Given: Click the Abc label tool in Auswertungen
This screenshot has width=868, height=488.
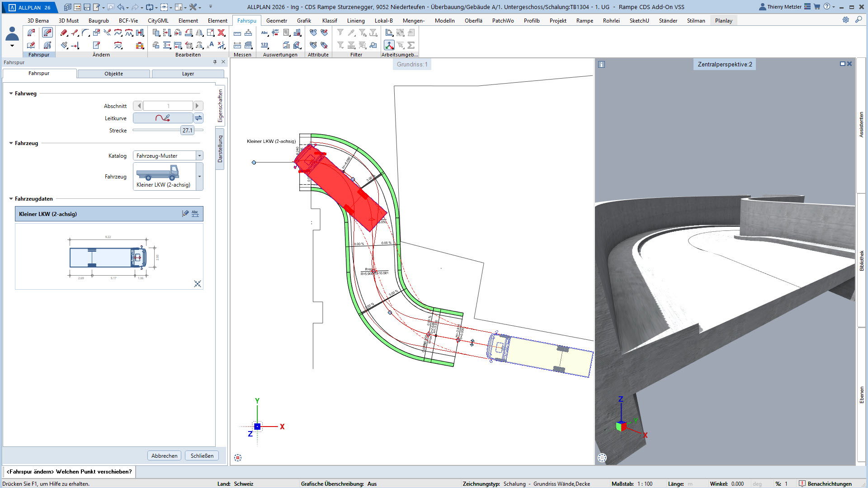Looking at the screenshot, I should click(x=264, y=33).
